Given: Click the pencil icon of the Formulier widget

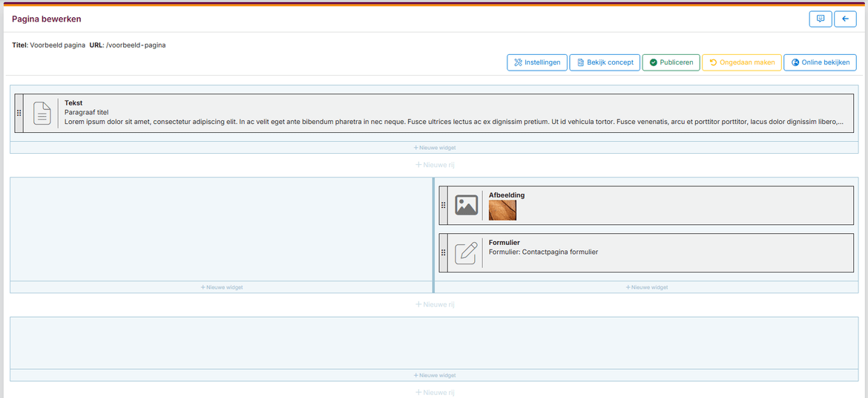Looking at the screenshot, I should 466,253.
